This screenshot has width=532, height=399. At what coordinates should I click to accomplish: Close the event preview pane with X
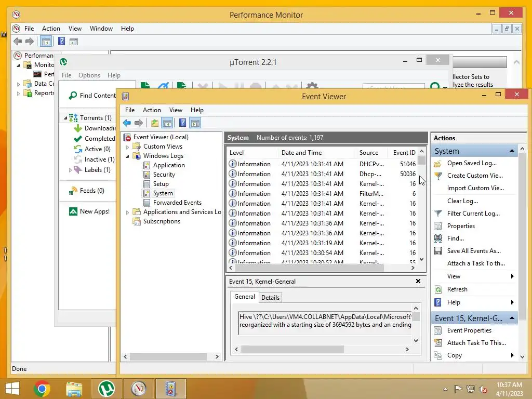point(418,281)
